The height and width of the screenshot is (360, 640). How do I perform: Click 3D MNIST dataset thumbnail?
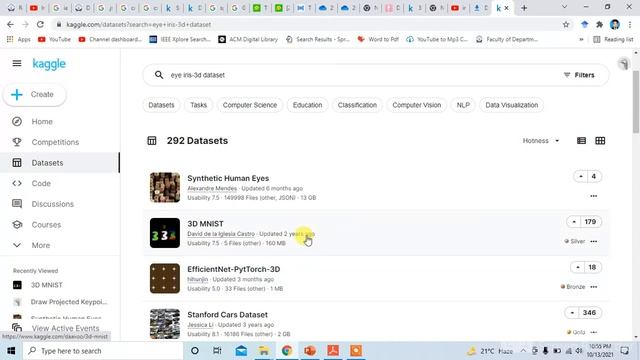click(165, 233)
